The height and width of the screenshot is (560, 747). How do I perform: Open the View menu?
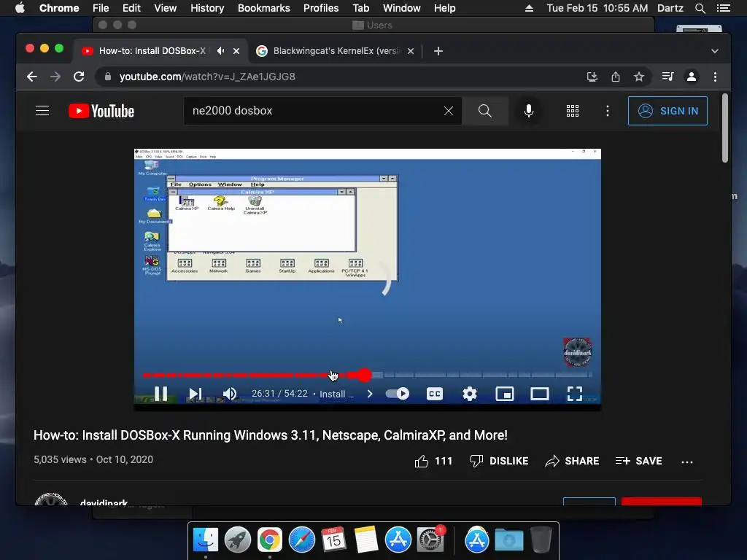[166, 8]
